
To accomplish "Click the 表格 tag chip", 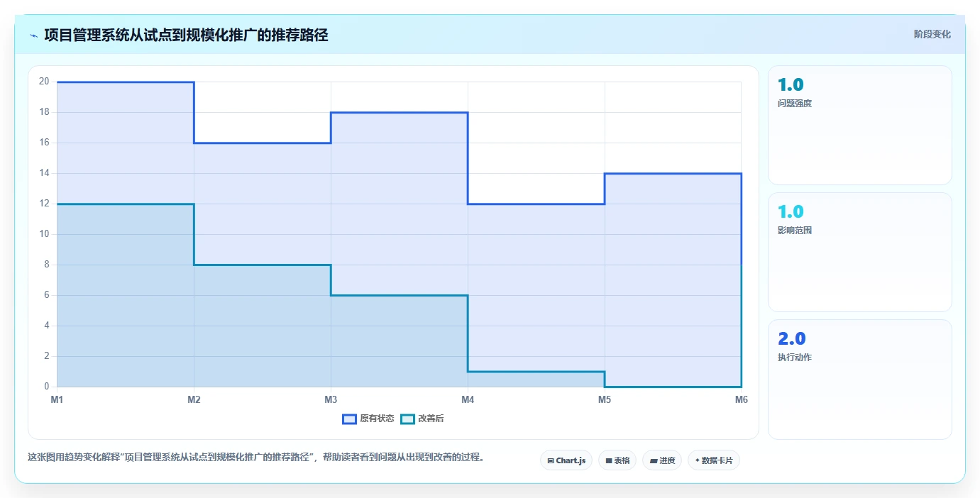I will 617,460.
